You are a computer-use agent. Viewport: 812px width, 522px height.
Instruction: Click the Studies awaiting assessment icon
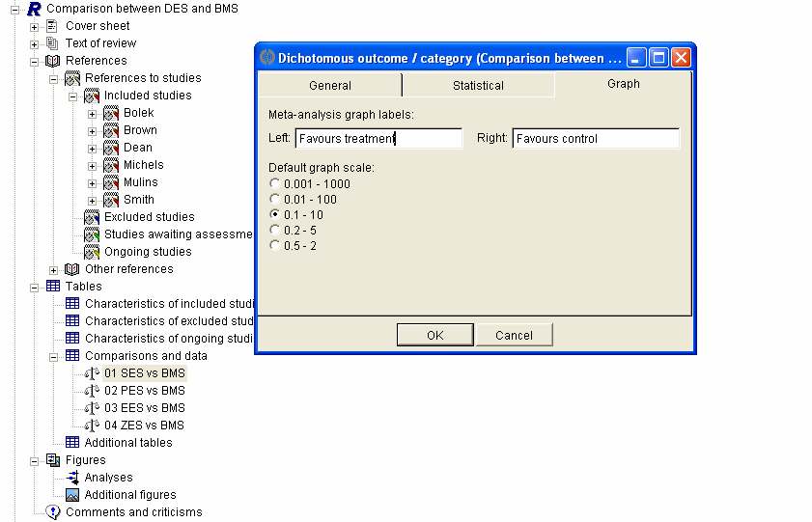92,234
